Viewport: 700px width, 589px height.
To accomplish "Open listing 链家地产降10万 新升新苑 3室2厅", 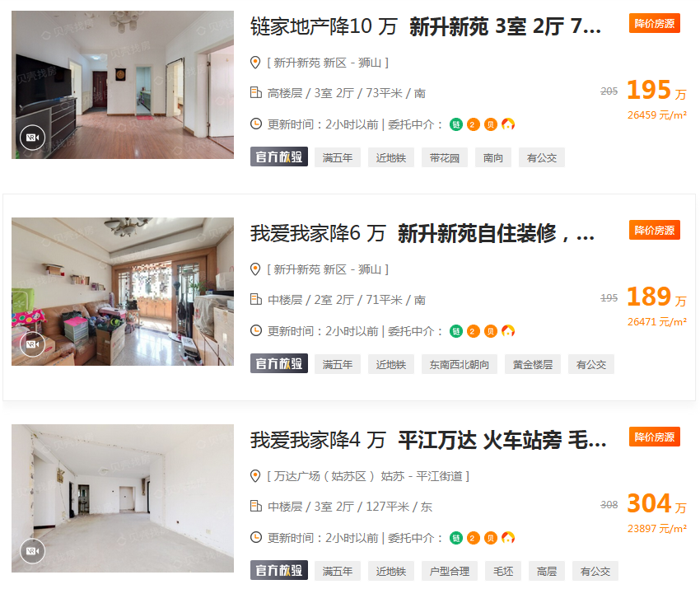I will pyautogui.click(x=426, y=26).
